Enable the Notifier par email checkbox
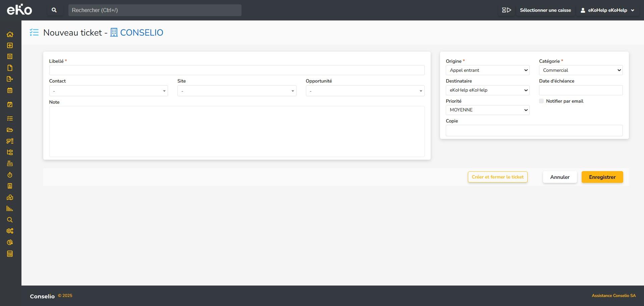The image size is (644, 306). point(541,101)
